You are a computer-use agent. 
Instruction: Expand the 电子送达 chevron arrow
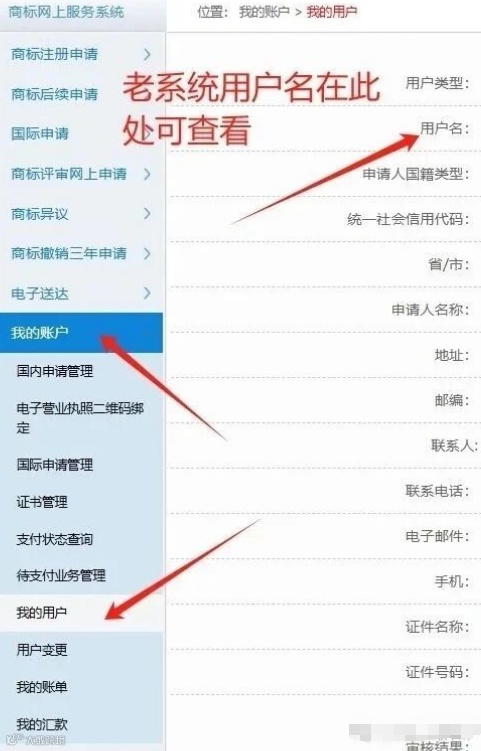tap(147, 293)
